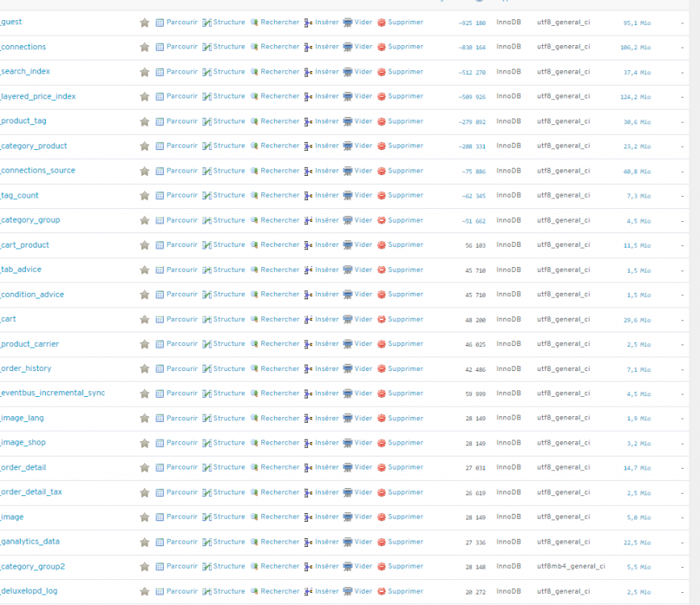Click Supprimer text for cart table
700x605 pixels.
click(x=406, y=319)
